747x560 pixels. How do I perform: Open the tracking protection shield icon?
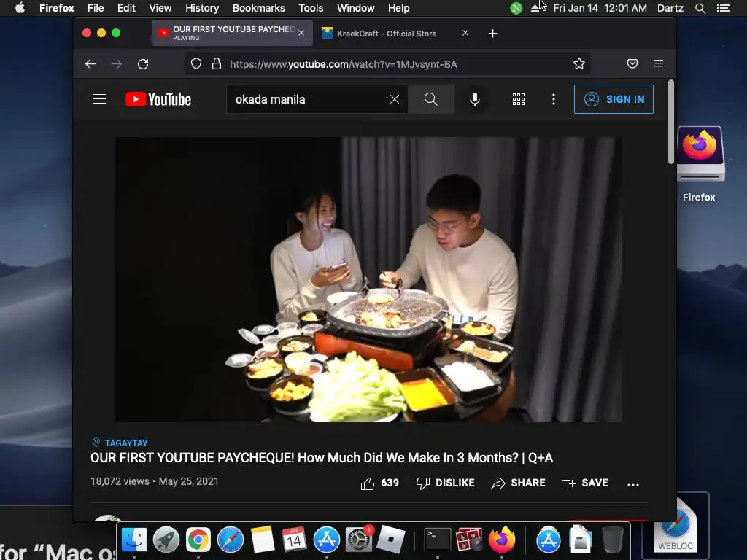(x=196, y=64)
